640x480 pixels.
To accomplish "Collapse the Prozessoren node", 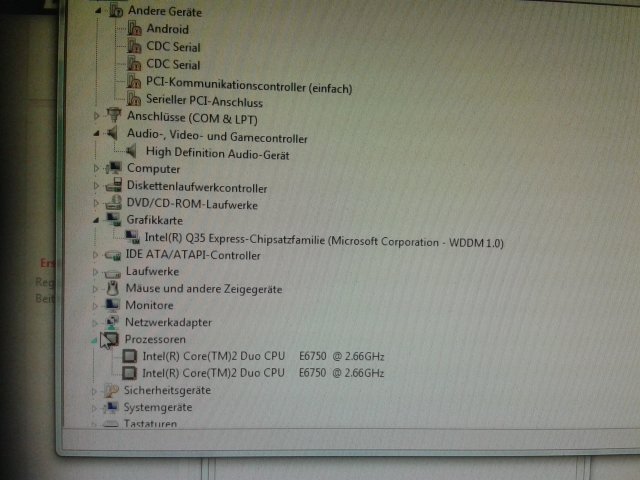I will tap(94, 340).
